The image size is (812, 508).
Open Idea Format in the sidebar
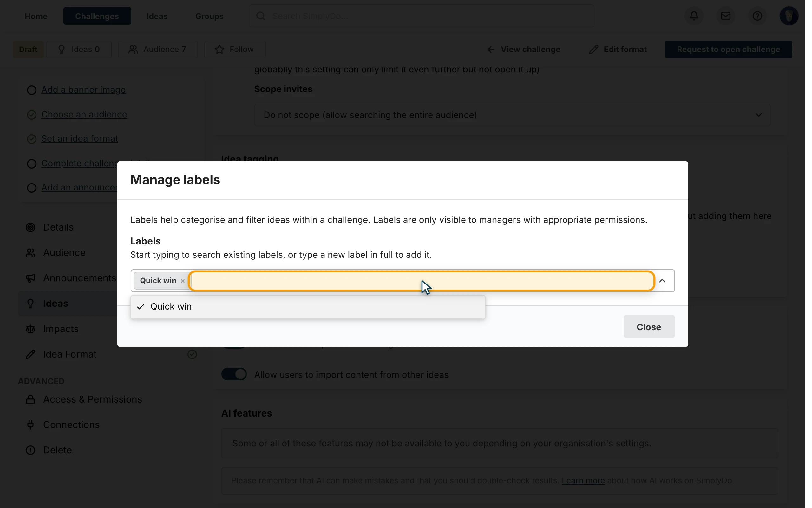(70, 354)
